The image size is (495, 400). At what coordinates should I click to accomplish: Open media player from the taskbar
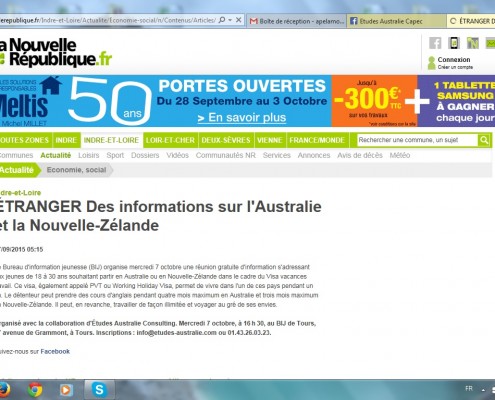66,390
